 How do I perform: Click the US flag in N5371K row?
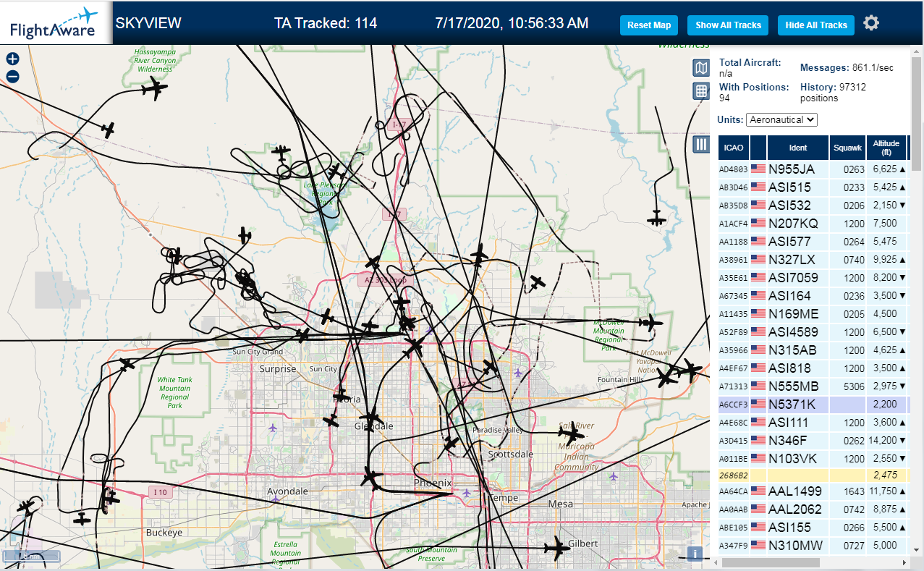(x=758, y=405)
